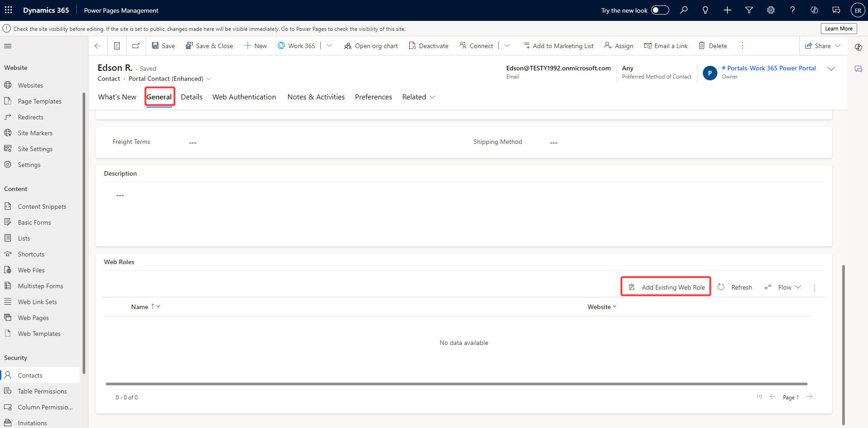
Task: Open the Share dropdown
Action: tap(823, 46)
